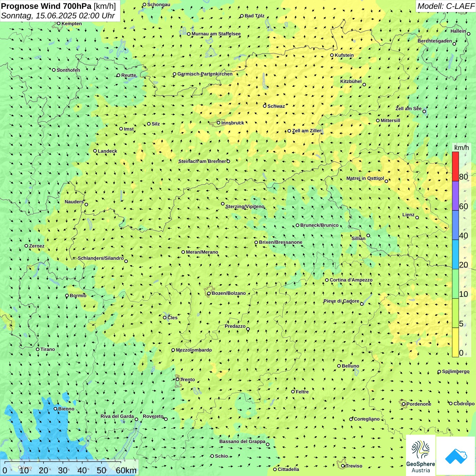The image size is (476, 476).
Task: Click the date 'Sonntag, 15.06.2025 02:00 Uhr'
Action: (58, 16)
